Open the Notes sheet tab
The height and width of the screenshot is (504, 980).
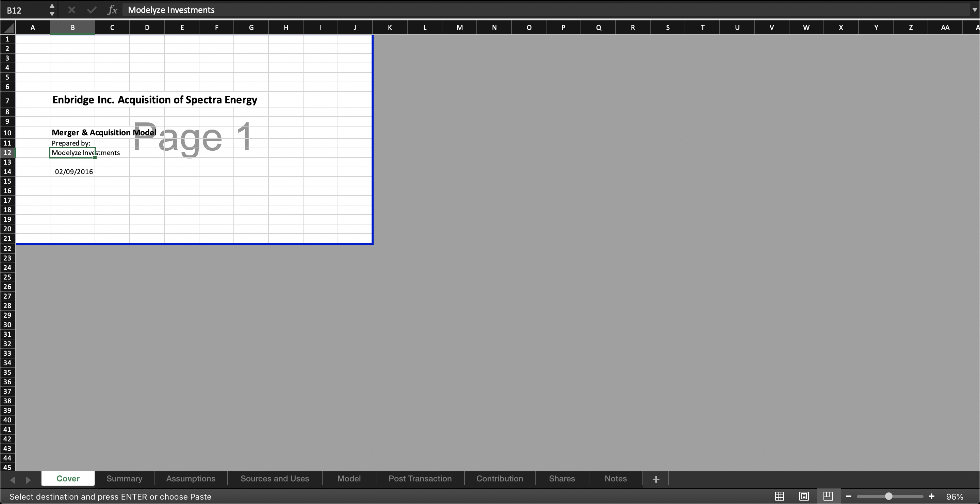tap(616, 478)
